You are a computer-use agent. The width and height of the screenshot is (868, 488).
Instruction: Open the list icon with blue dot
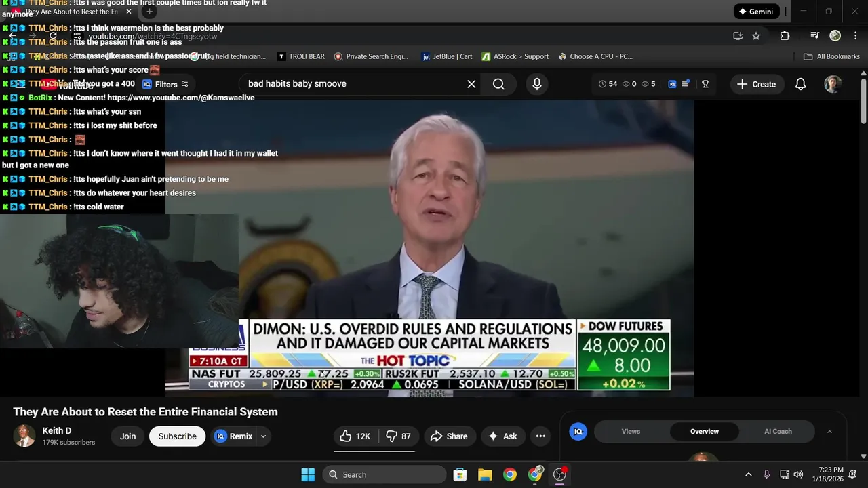[x=686, y=83]
